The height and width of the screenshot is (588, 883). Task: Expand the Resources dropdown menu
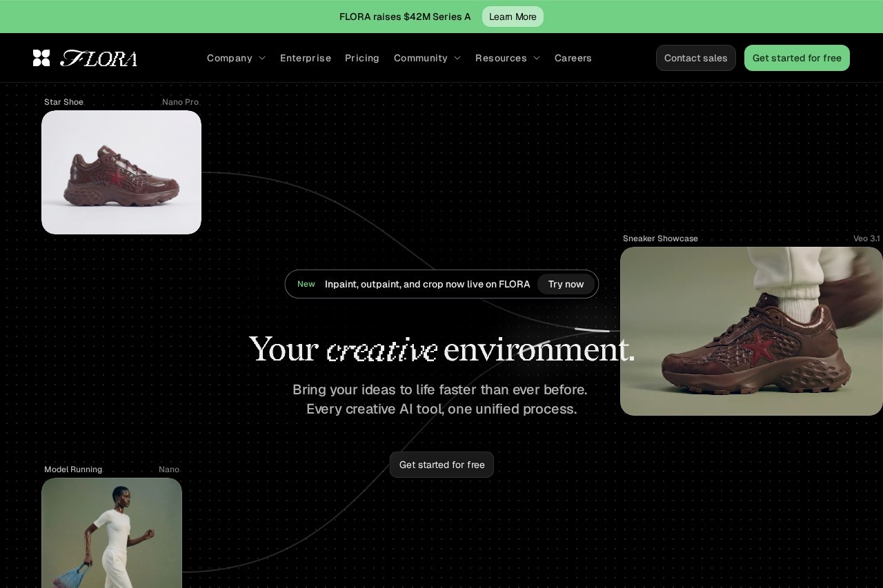click(x=508, y=58)
